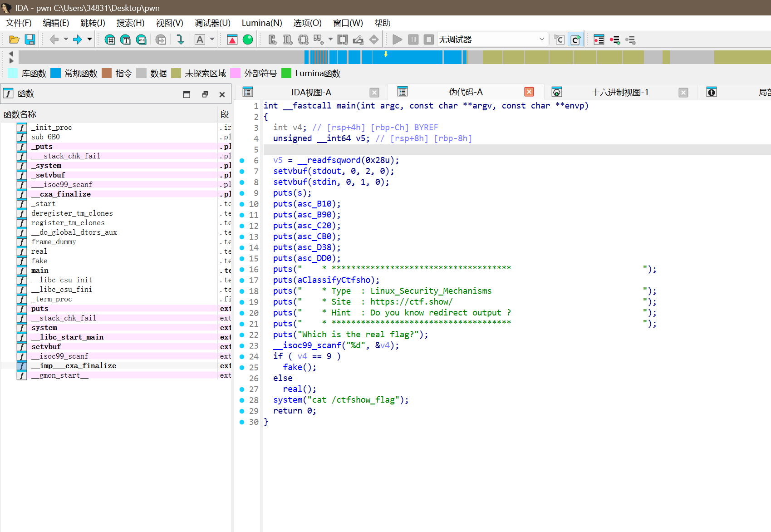Click the green circle Lumina icon

(248, 40)
